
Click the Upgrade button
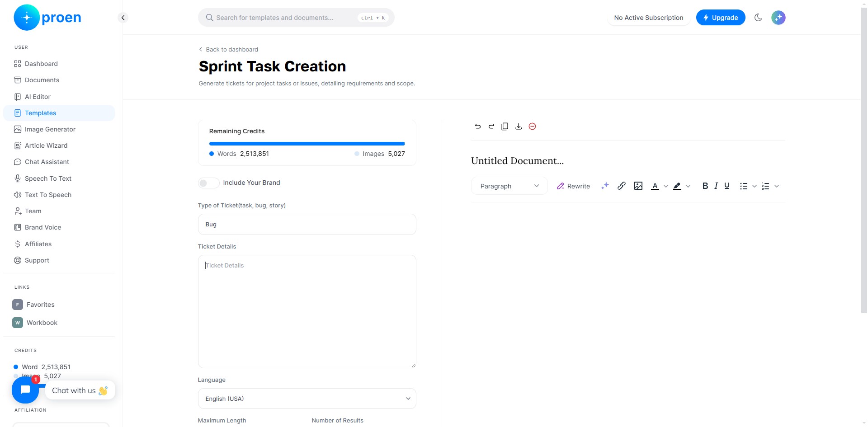[x=721, y=18]
